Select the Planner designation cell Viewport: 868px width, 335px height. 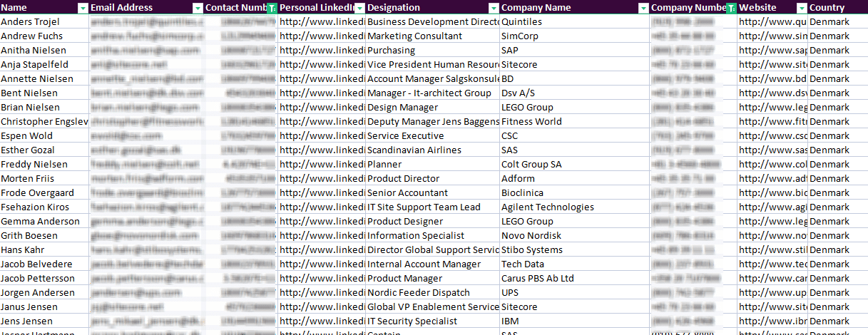[433, 165]
